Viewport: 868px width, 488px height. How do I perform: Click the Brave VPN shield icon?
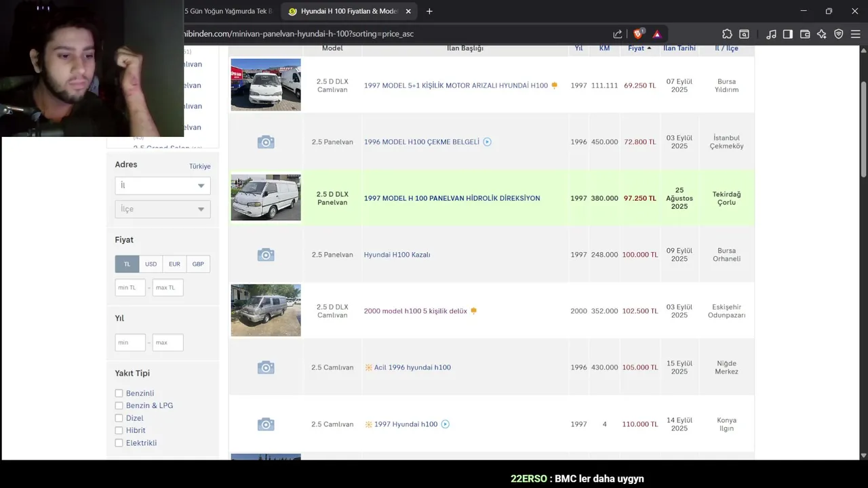(839, 34)
